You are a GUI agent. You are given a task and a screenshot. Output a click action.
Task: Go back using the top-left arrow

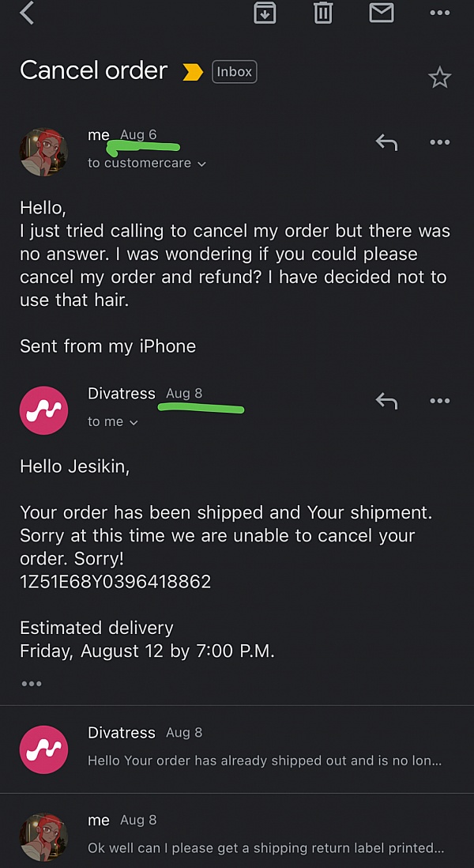(x=28, y=13)
